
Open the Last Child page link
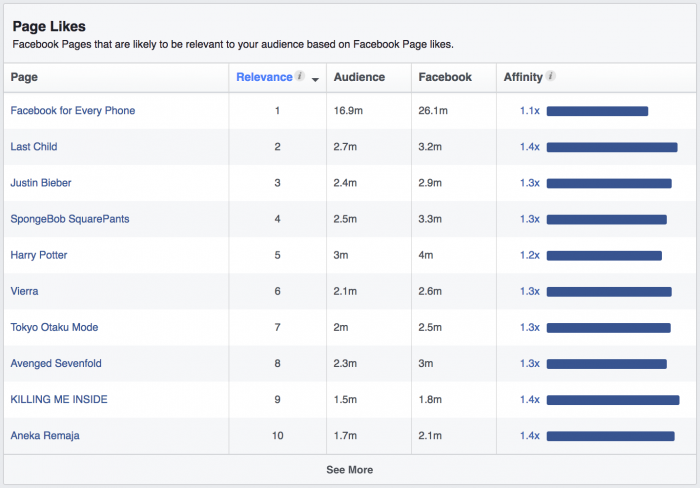(x=34, y=147)
